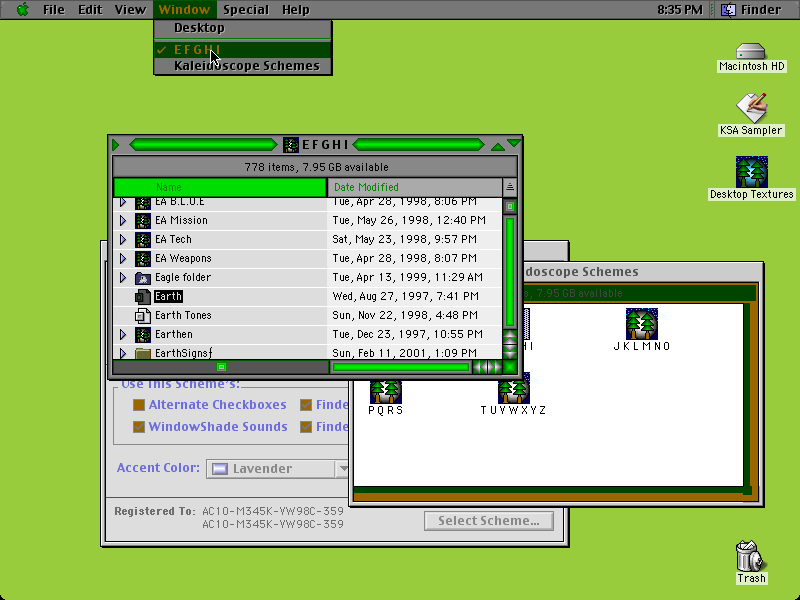Select the EA Tech folder icon

point(143,239)
